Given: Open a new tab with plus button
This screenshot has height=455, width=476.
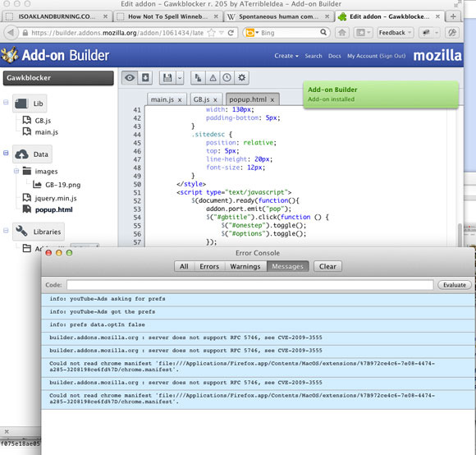Looking at the screenshot, I should (x=453, y=16).
